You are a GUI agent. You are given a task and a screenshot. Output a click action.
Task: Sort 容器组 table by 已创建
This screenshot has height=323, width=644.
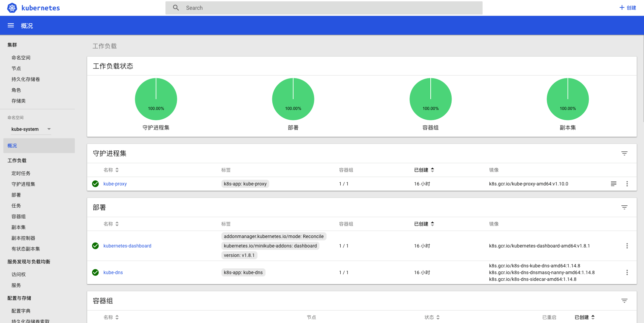pos(585,317)
